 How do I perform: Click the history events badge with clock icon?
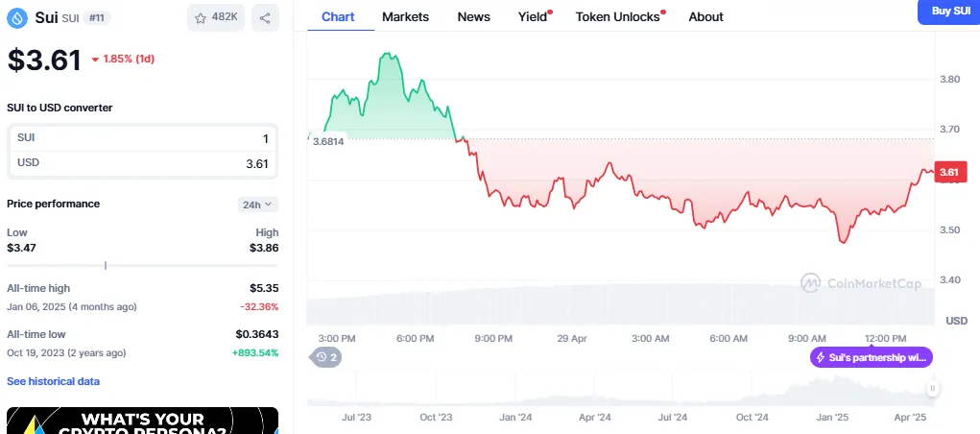[324, 357]
